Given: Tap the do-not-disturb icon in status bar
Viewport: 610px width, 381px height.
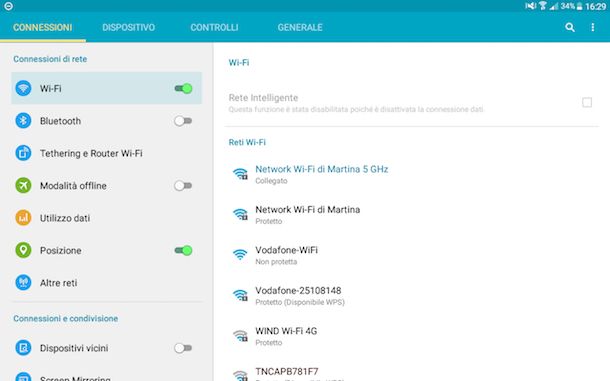Looking at the screenshot, I should pyautogui.click(x=9, y=6).
